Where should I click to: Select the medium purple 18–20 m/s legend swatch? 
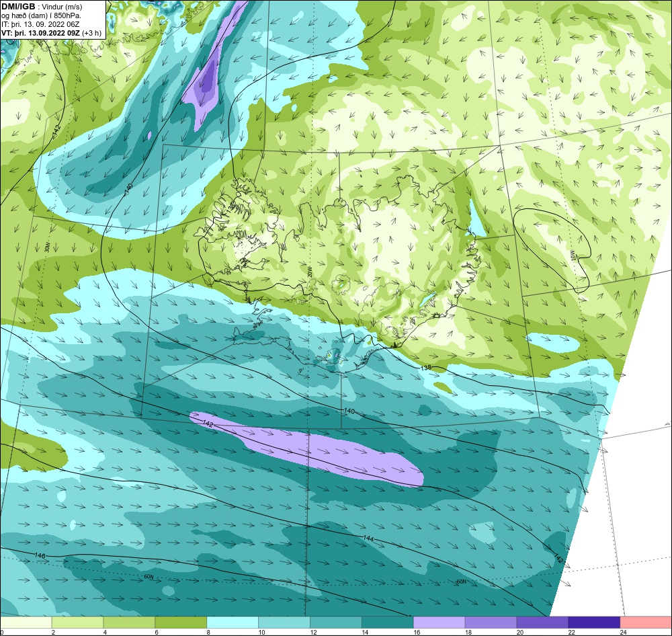[x=491, y=623]
